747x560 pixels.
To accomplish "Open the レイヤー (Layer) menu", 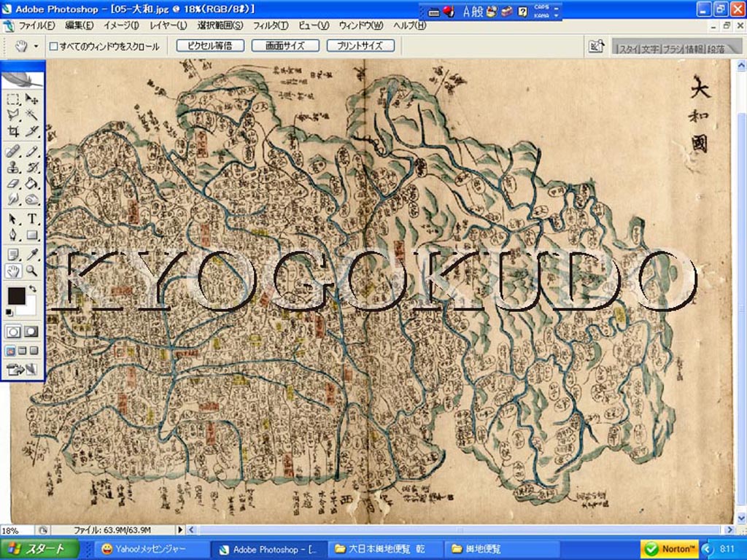I will point(169,26).
